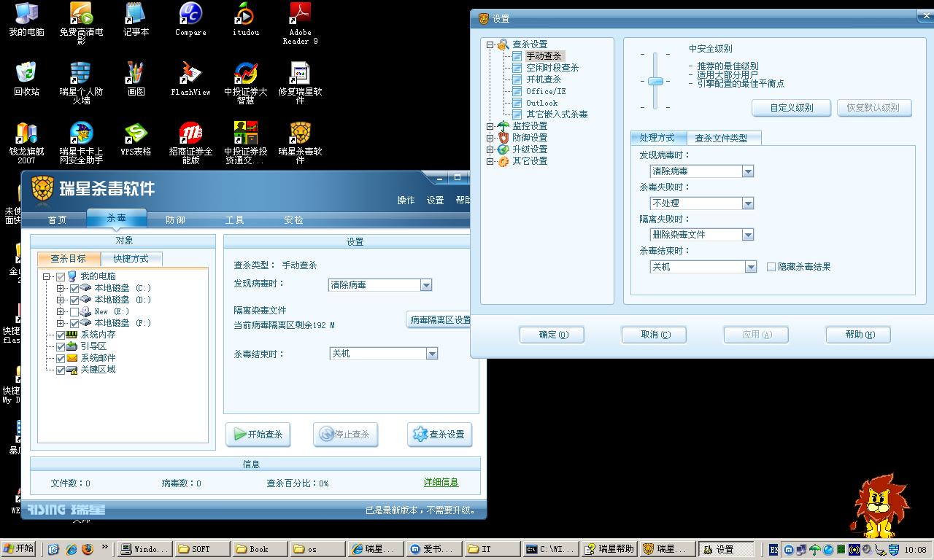Select the 中投证券大智慧 desktop icon
This screenshot has width=934, height=560.
245,83
